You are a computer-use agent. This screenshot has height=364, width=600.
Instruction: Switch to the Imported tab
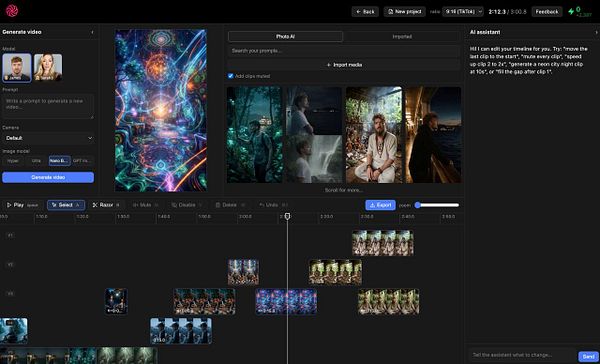pos(402,36)
